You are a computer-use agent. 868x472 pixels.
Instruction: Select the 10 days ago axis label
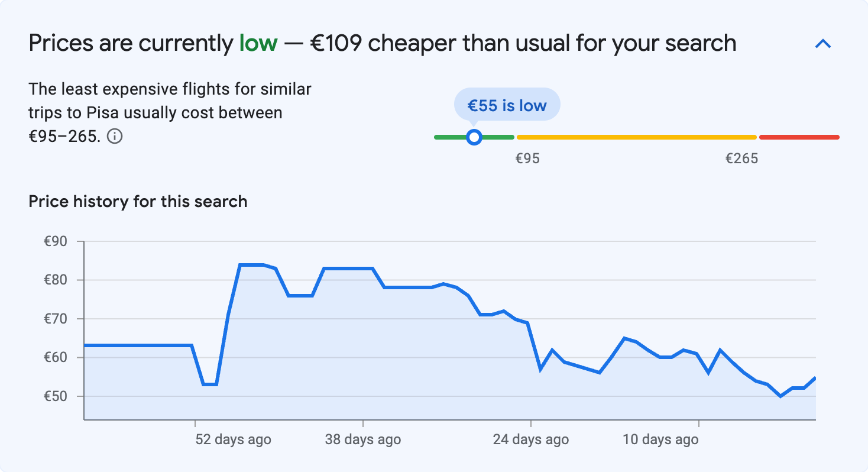pyautogui.click(x=660, y=439)
